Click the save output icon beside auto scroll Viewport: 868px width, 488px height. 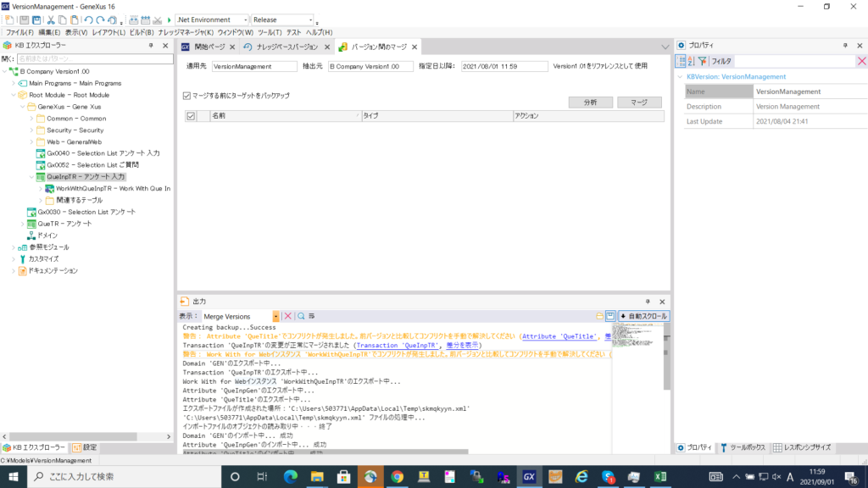(610, 316)
